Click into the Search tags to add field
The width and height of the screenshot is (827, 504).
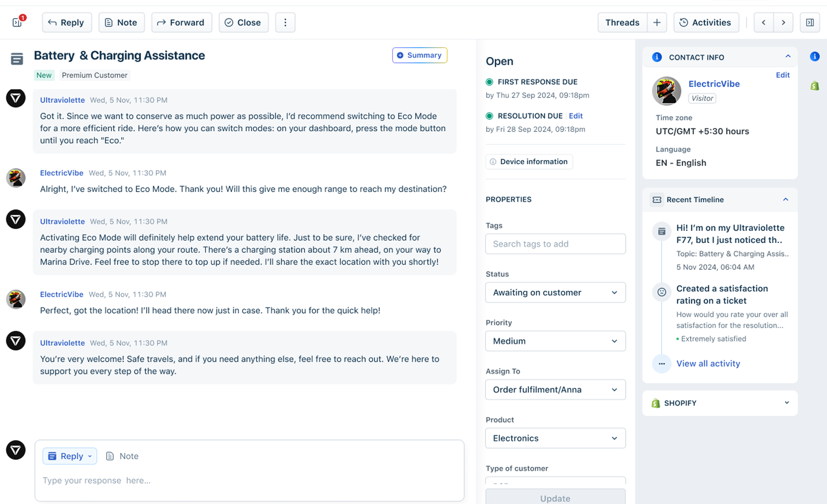[555, 244]
